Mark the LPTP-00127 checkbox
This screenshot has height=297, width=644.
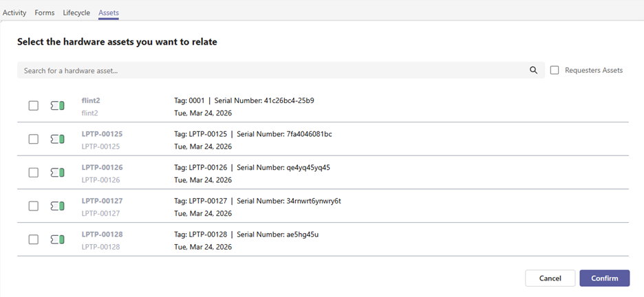point(33,206)
